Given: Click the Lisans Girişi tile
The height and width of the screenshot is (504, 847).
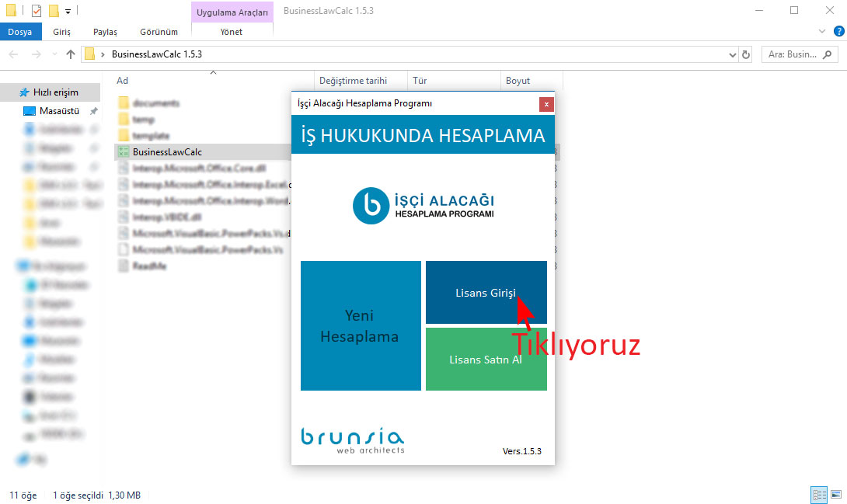Looking at the screenshot, I should 486,293.
